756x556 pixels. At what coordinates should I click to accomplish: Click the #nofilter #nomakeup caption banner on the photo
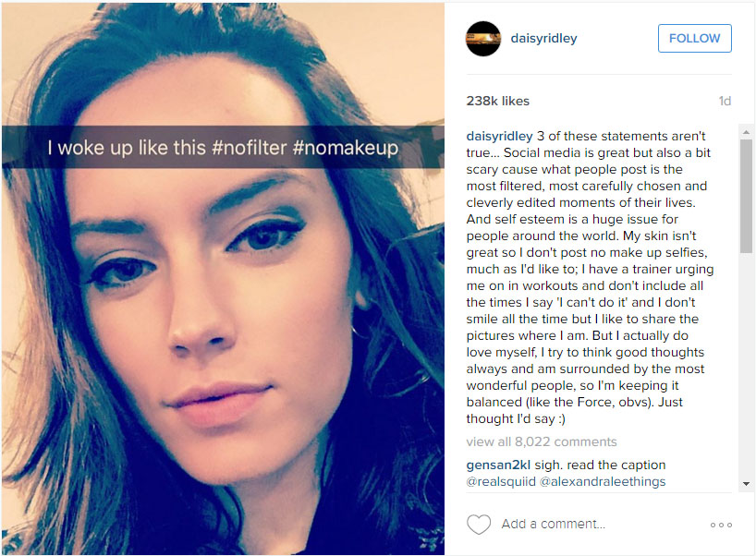[223, 147]
